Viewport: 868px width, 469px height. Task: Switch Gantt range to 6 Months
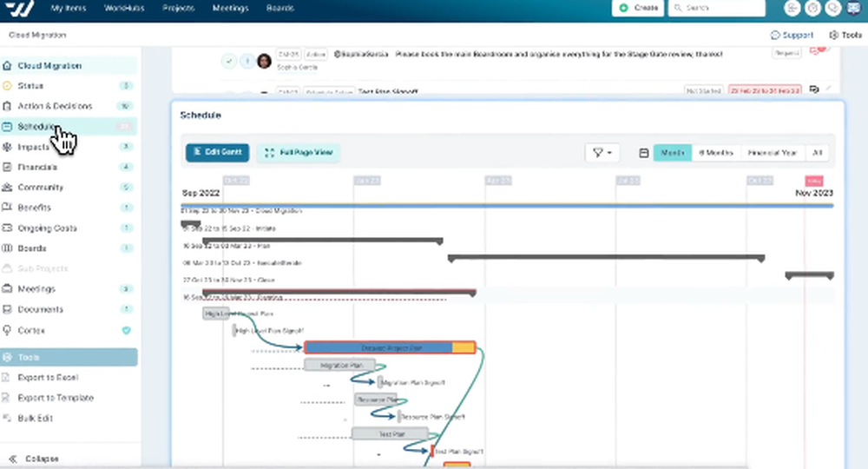click(x=716, y=152)
